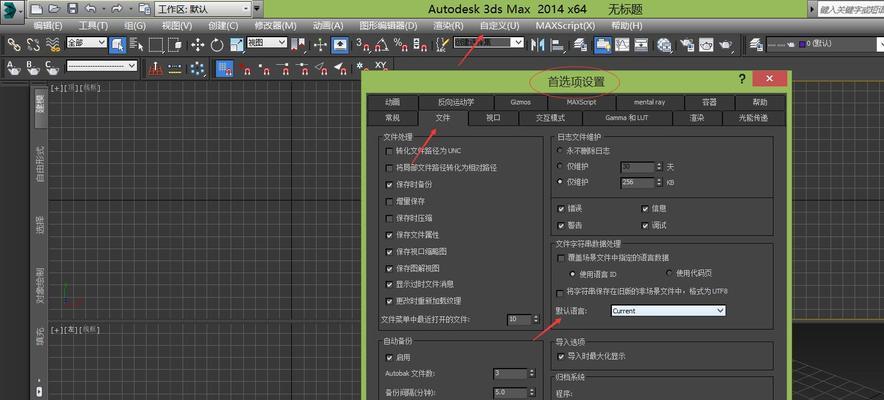Open the MAXScript(X) menu
This screenshot has height=400, width=884.
click(x=565, y=26)
